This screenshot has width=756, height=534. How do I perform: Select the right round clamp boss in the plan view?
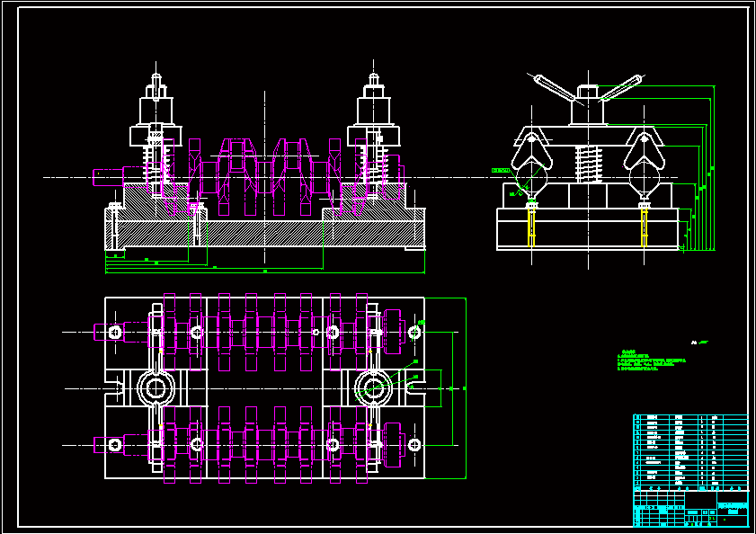coord(373,388)
